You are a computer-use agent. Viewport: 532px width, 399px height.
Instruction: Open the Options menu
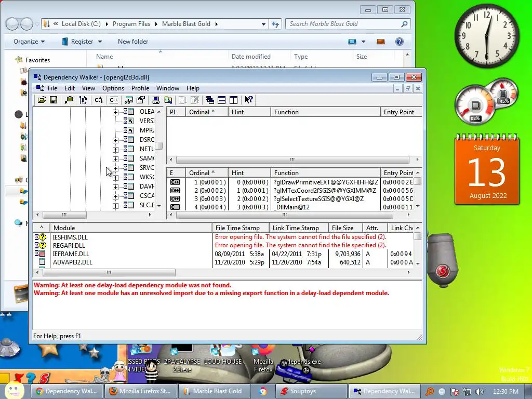(113, 88)
